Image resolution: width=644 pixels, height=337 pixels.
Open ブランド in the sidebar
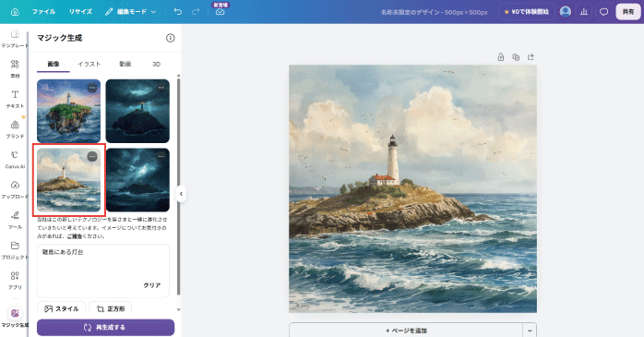(x=15, y=129)
